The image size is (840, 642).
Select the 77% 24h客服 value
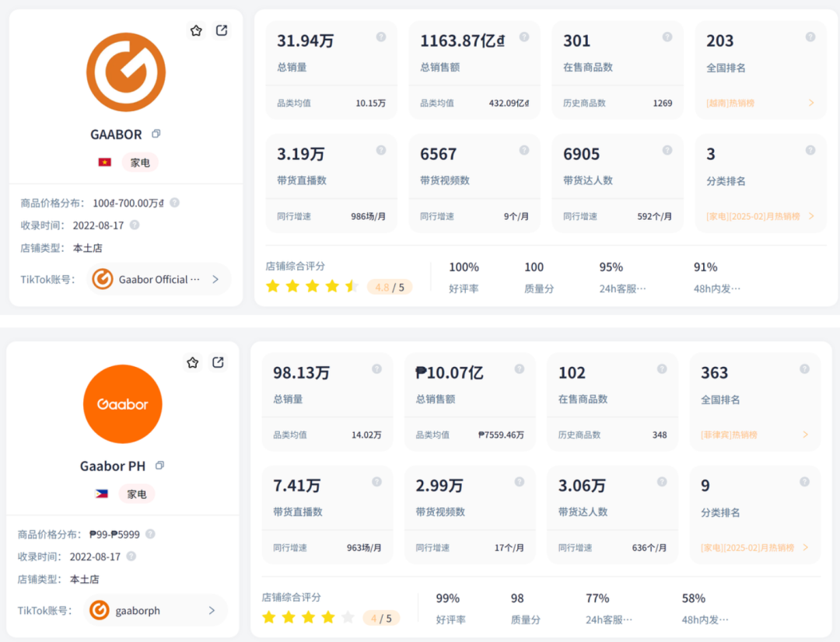pyautogui.click(x=597, y=598)
